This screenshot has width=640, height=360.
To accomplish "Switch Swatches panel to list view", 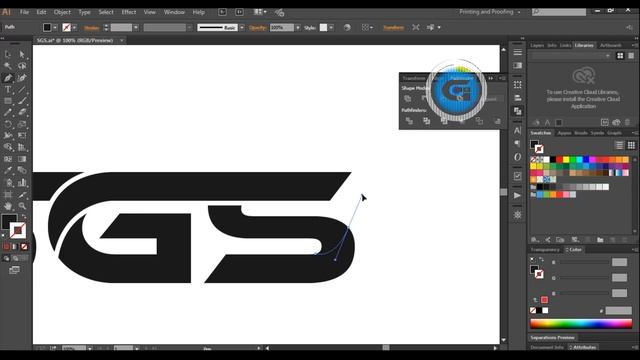I will tap(620, 145).
